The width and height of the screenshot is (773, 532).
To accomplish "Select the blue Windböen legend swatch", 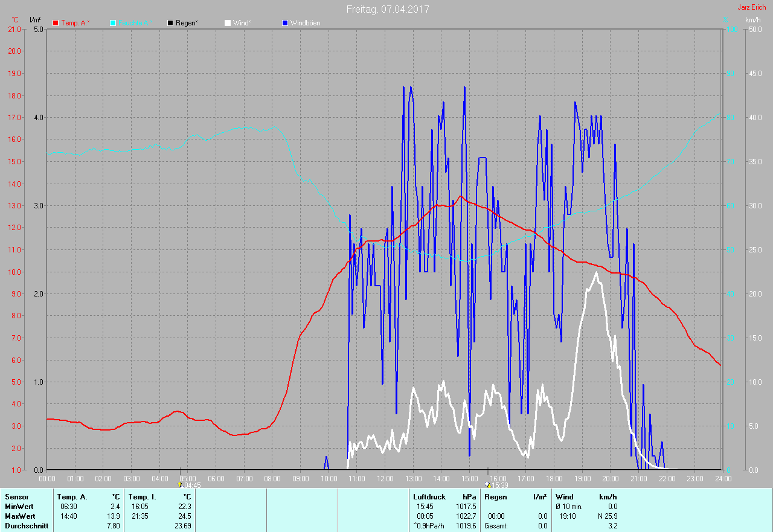I will (x=285, y=23).
